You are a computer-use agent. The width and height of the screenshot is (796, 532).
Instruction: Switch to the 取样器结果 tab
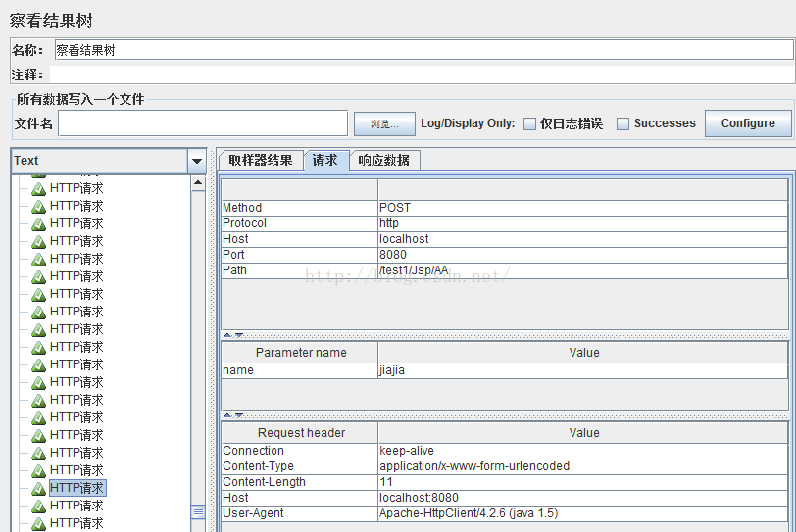[261, 161]
